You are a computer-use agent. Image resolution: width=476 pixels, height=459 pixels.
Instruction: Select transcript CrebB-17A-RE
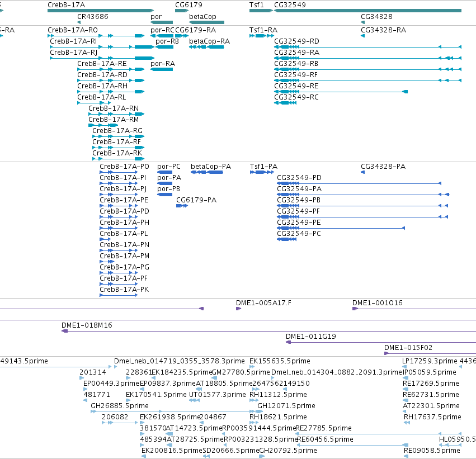point(102,64)
